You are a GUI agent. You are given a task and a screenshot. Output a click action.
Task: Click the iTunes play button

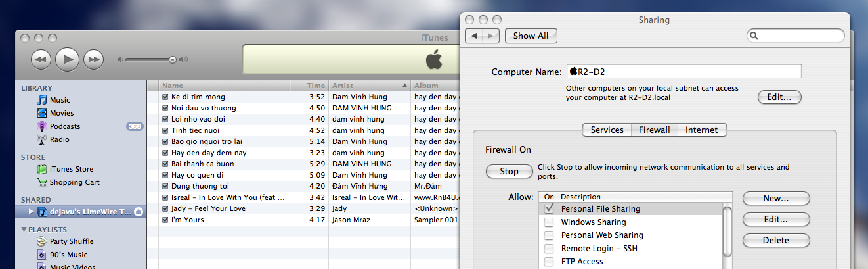tap(67, 59)
